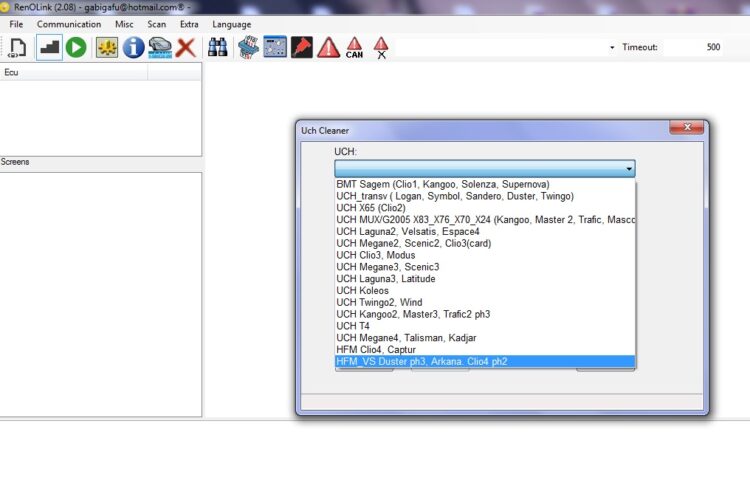Image resolution: width=750 pixels, height=500 pixels.
Task: Select UCH Megane4, Talisman, Kadjar option
Action: pyautogui.click(x=485, y=338)
